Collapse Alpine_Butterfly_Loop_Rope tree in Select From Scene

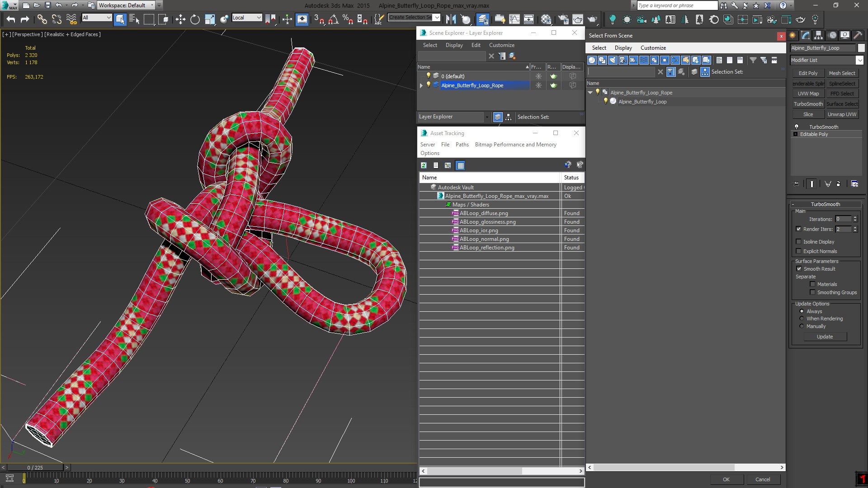pos(590,93)
